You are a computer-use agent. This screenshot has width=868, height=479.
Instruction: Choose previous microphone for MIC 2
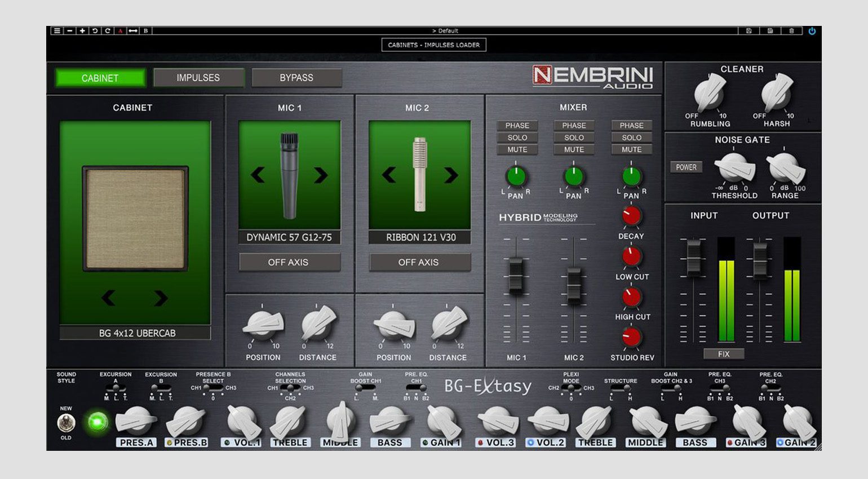[388, 175]
